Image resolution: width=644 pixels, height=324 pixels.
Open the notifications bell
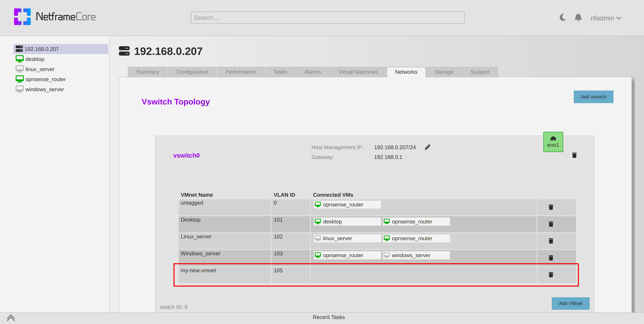578,17
